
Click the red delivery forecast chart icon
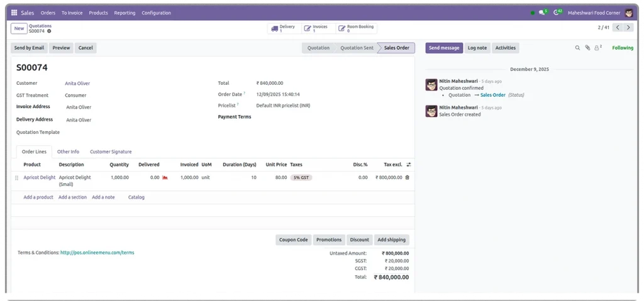pos(165,178)
